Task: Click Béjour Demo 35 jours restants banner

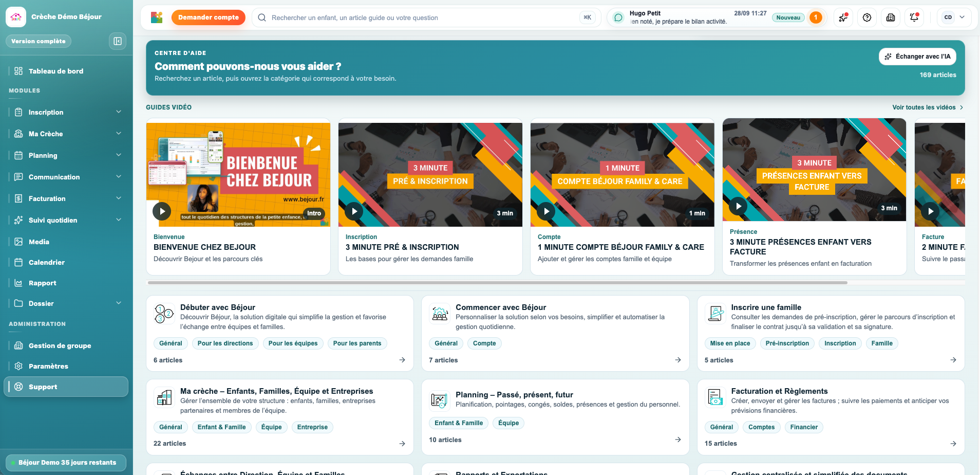Action: (x=66, y=463)
